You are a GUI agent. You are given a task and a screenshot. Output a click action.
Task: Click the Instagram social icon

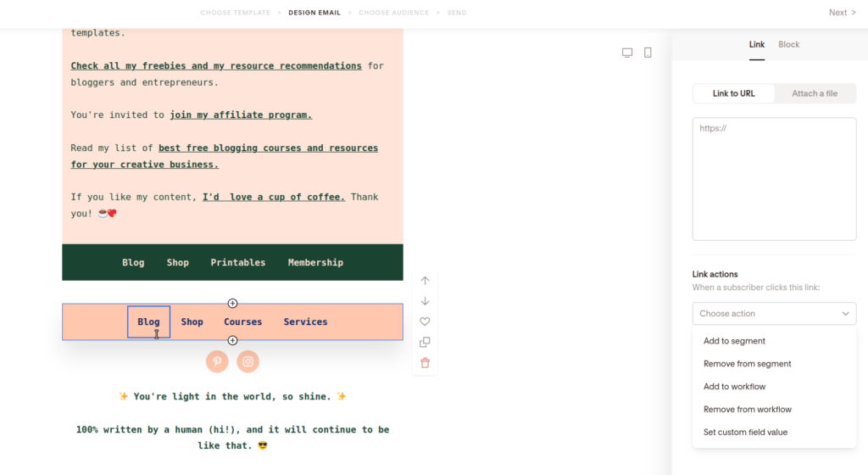coord(248,361)
